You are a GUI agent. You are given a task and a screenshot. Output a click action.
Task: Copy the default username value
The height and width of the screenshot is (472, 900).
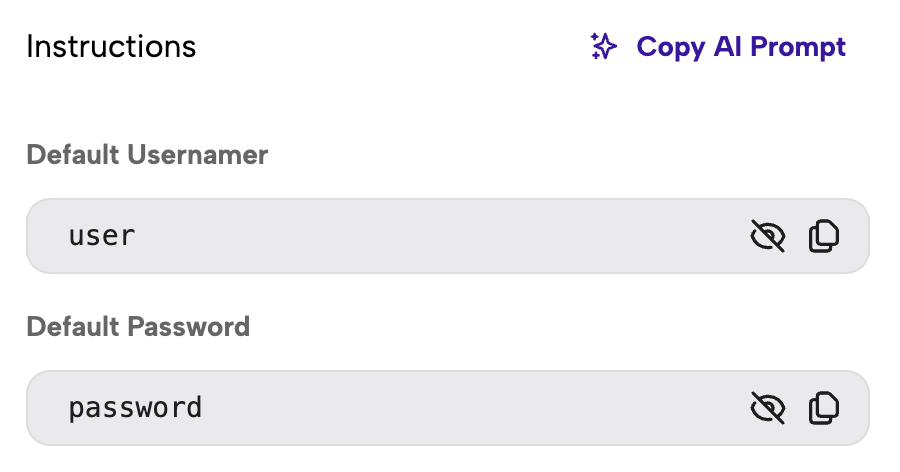click(823, 236)
